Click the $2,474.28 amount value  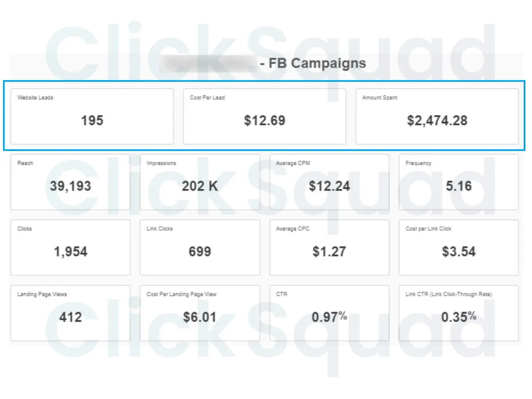[x=437, y=121]
